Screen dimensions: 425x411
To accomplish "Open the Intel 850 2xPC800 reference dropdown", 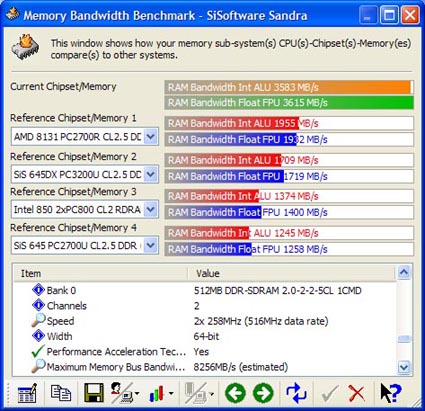I will click(151, 209).
